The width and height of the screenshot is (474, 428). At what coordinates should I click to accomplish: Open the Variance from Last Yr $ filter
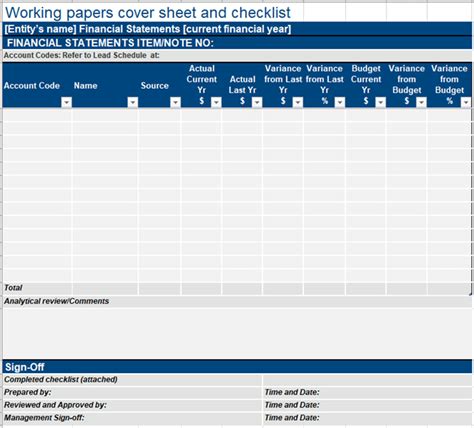click(x=298, y=102)
